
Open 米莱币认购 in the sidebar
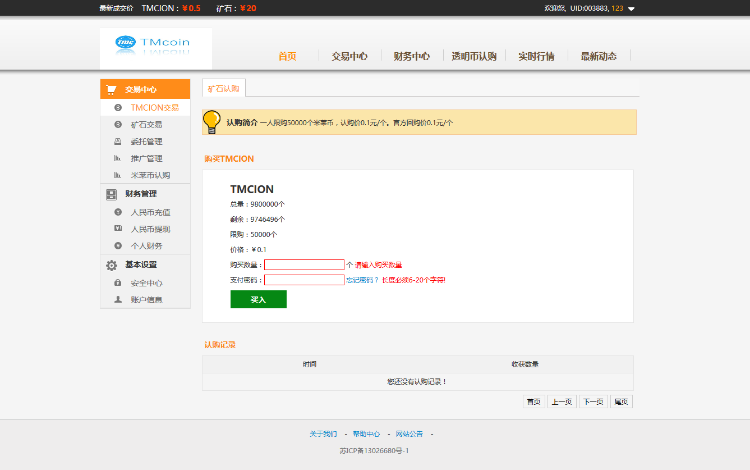click(x=150, y=175)
